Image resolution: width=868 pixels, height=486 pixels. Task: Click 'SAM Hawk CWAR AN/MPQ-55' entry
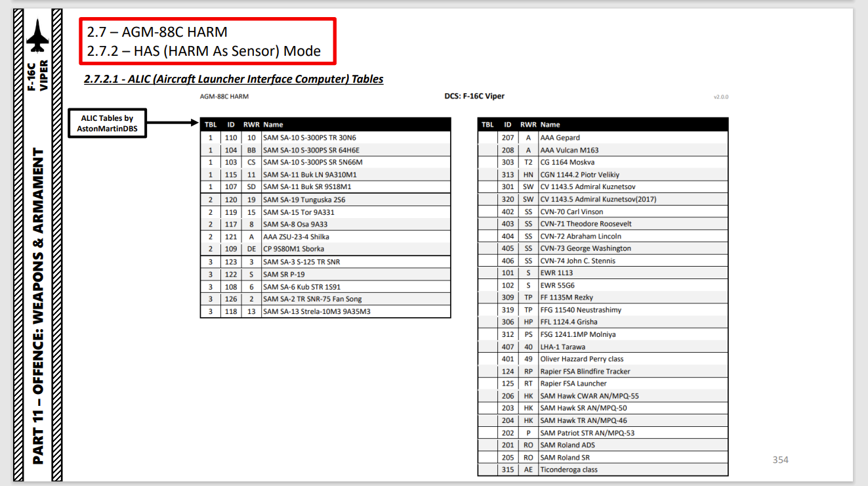pos(603,396)
